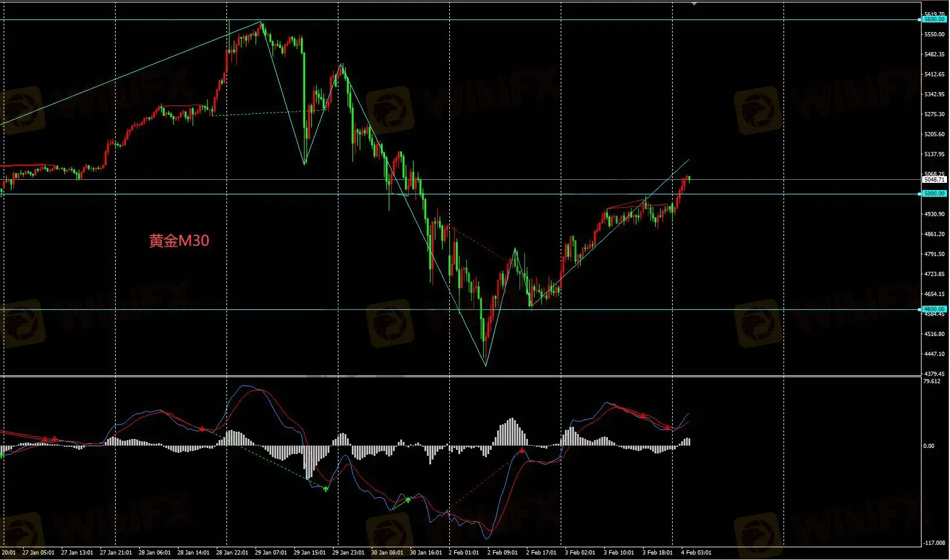This screenshot has height=560, width=950.
Task: Click the 4861.20 price scale value
Action: pos(934,234)
